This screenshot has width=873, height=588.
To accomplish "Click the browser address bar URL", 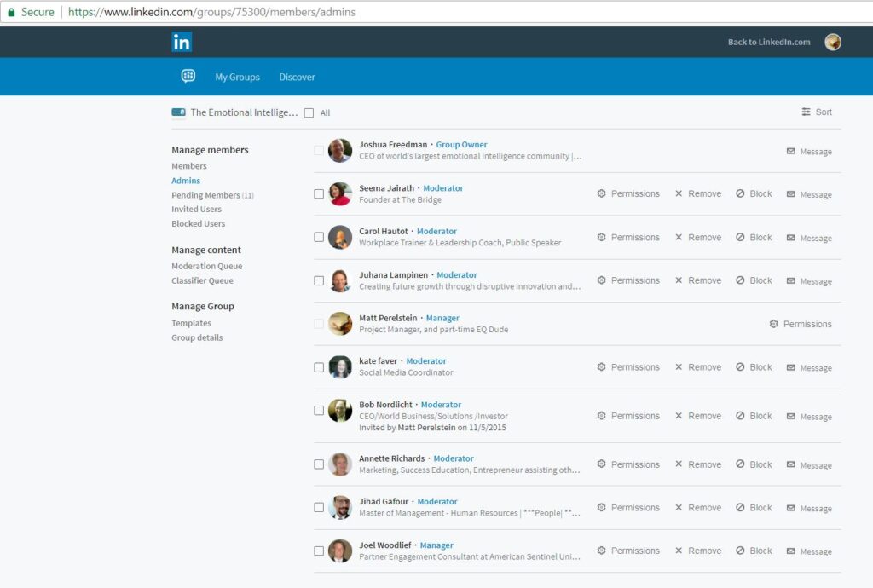I will pos(211,12).
